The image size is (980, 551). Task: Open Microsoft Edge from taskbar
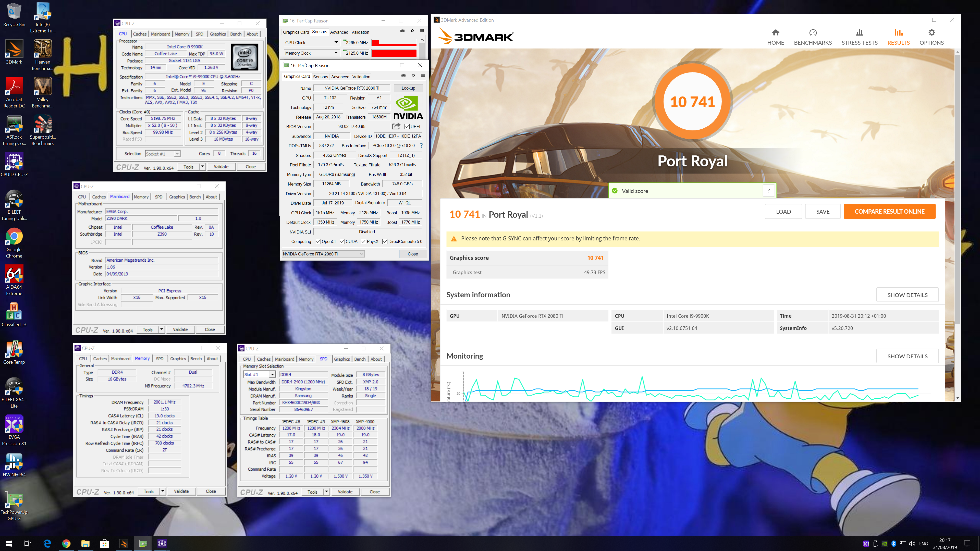[47, 543]
